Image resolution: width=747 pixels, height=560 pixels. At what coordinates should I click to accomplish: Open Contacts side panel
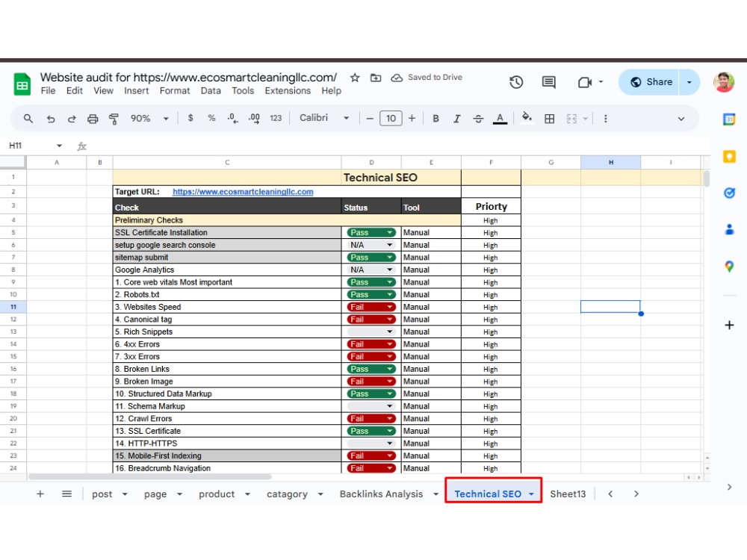click(729, 229)
